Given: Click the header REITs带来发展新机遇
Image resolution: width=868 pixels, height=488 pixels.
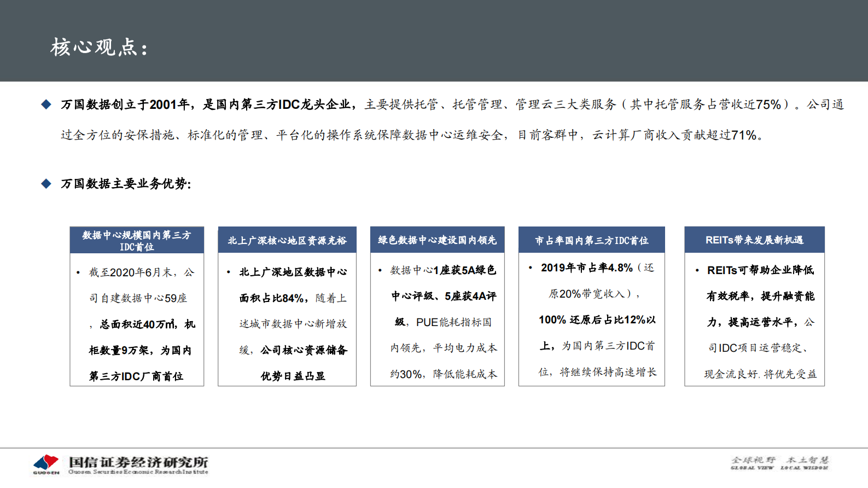Looking at the screenshot, I should click(x=754, y=240).
